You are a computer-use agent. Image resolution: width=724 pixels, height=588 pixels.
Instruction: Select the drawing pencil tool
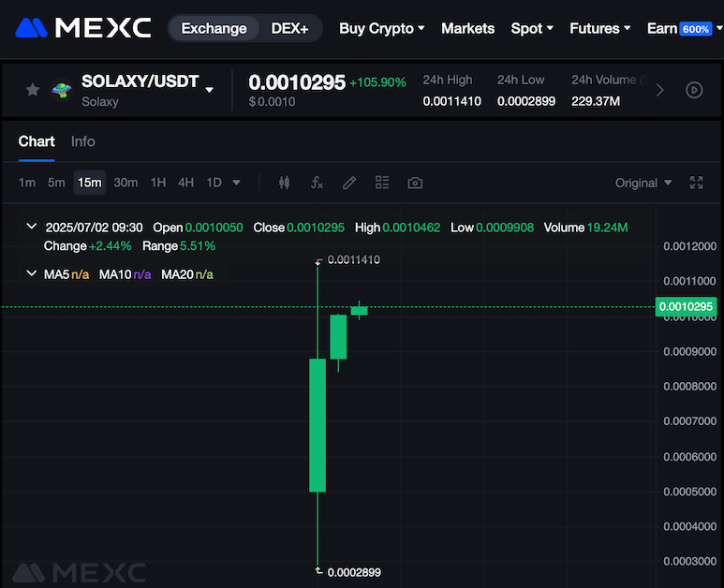pyautogui.click(x=349, y=183)
